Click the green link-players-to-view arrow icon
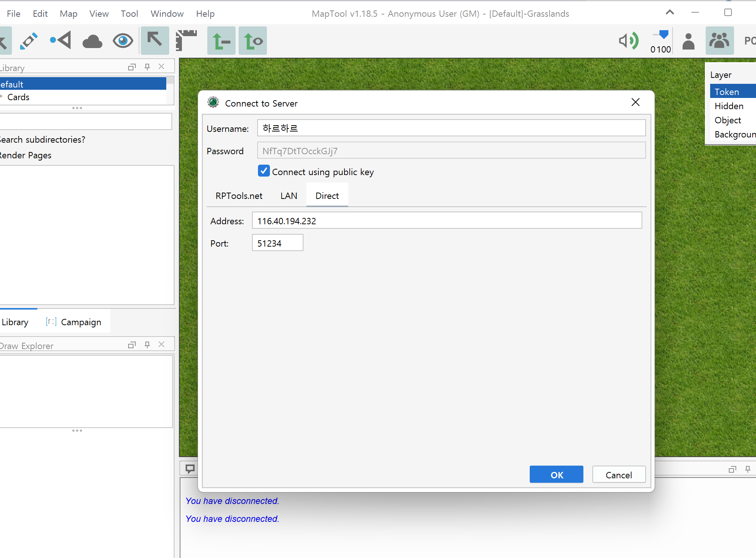Image resolution: width=756 pixels, height=558 pixels. 221,41
